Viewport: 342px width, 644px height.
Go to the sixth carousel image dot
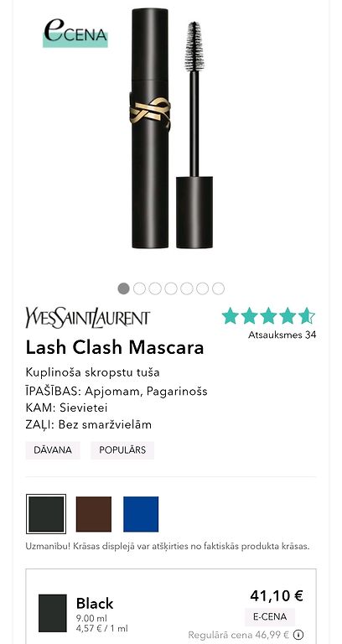202,288
